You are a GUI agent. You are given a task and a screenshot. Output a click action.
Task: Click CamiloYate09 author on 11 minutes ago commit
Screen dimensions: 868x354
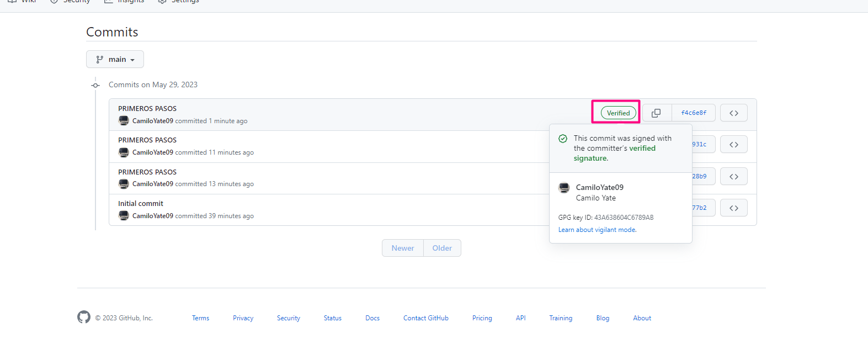153,152
